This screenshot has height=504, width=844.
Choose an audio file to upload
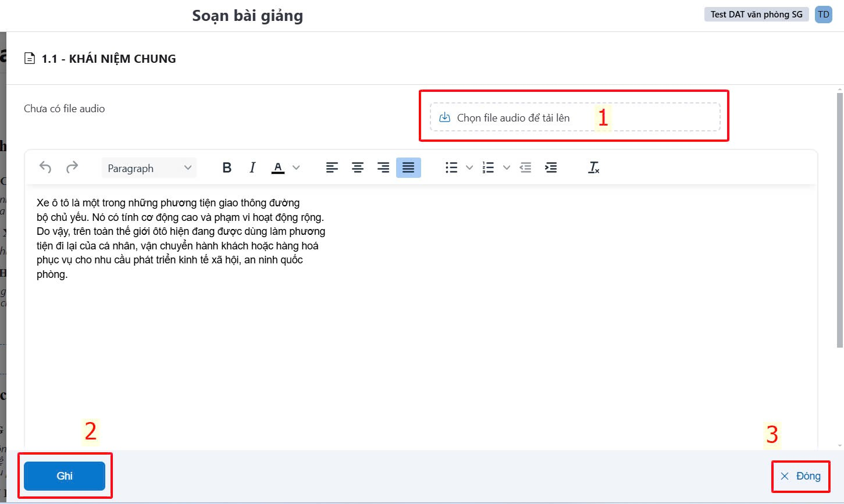click(575, 117)
